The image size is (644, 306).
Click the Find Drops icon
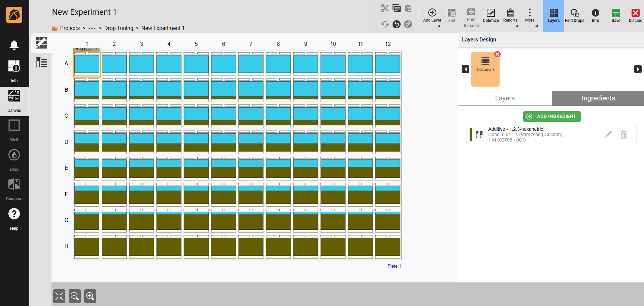pyautogui.click(x=574, y=16)
